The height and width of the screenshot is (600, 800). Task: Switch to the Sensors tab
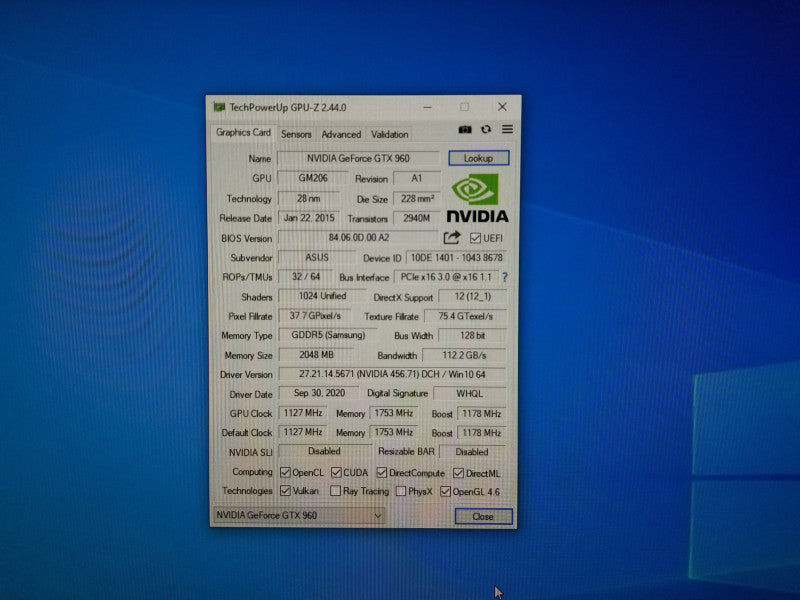click(x=296, y=134)
